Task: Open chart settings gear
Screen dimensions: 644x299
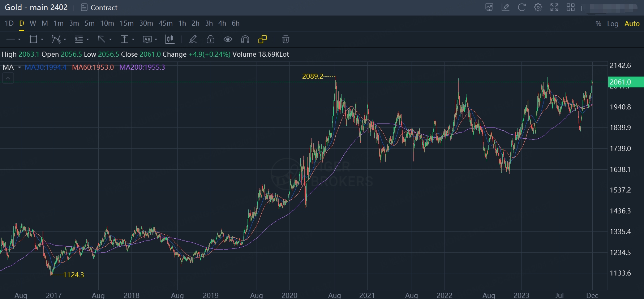Action: coord(538,7)
